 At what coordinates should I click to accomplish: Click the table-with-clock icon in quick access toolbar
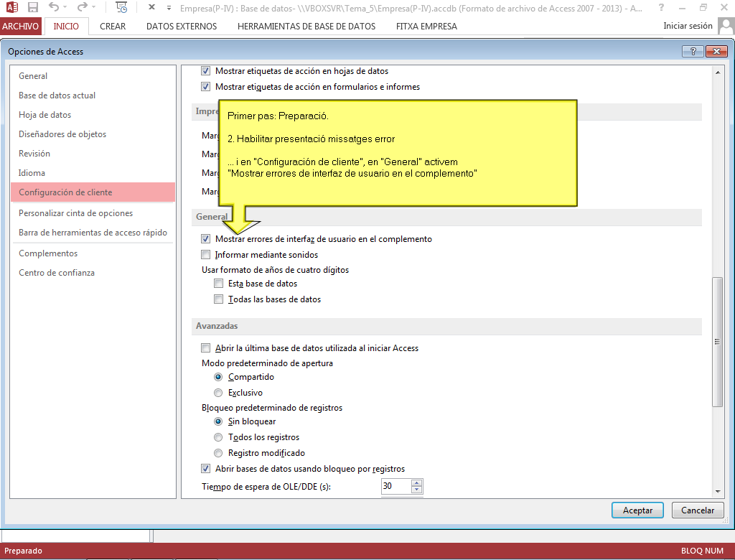coord(121,7)
